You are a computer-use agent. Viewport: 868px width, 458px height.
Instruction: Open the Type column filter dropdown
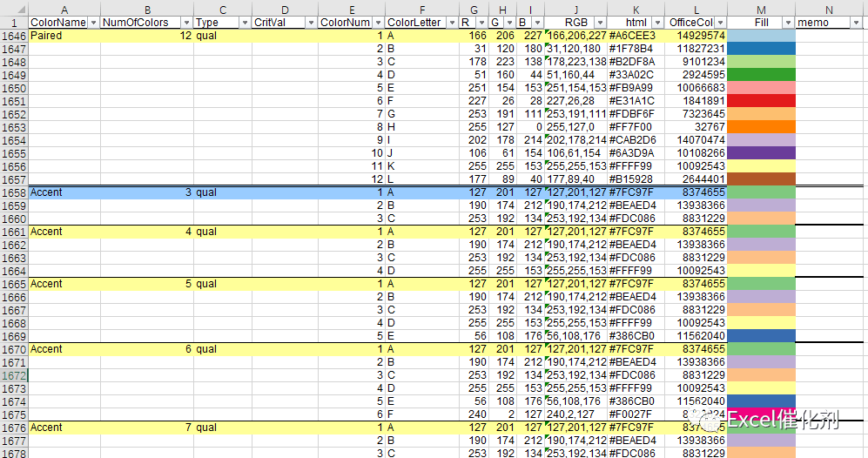click(245, 23)
